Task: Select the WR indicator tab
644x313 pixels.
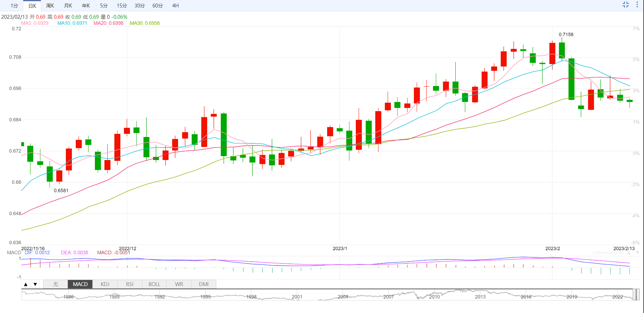Action: pos(179,284)
